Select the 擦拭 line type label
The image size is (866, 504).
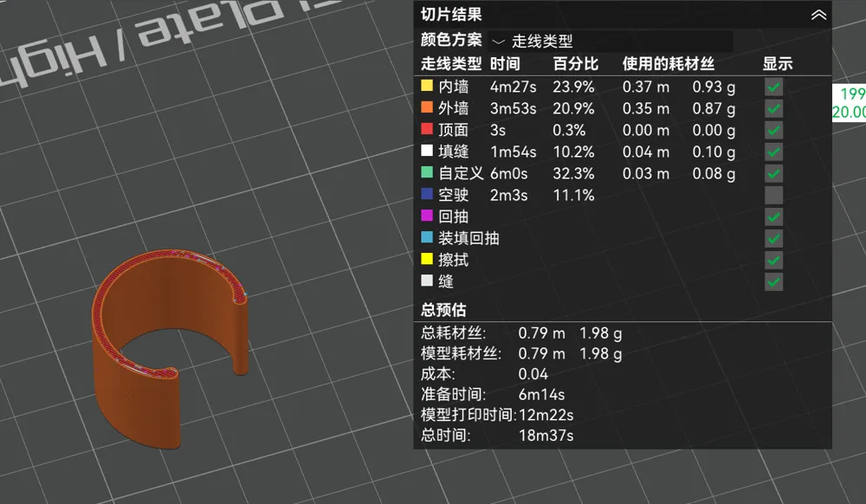click(454, 260)
